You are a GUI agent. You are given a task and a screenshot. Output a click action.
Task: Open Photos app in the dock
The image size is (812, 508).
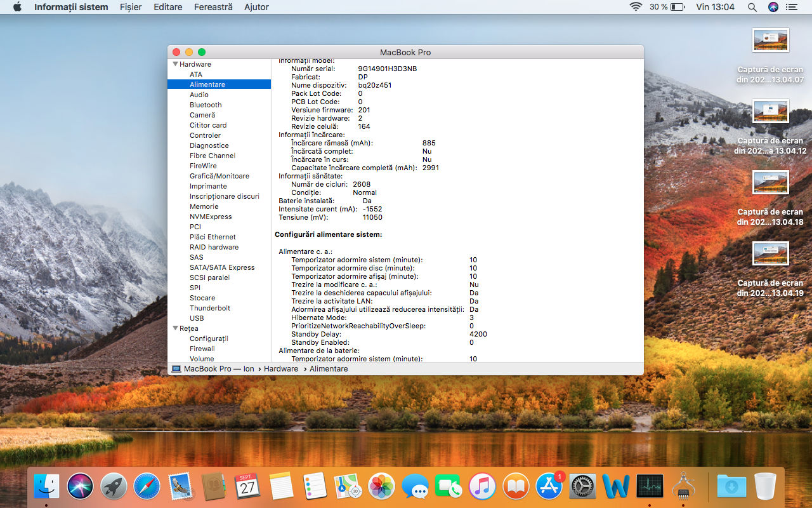tap(382, 486)
